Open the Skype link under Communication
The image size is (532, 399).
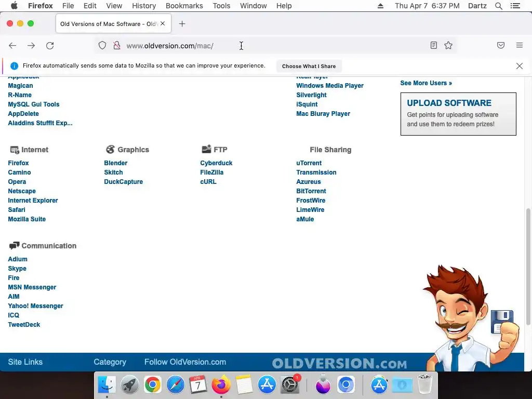pos(17,269)
